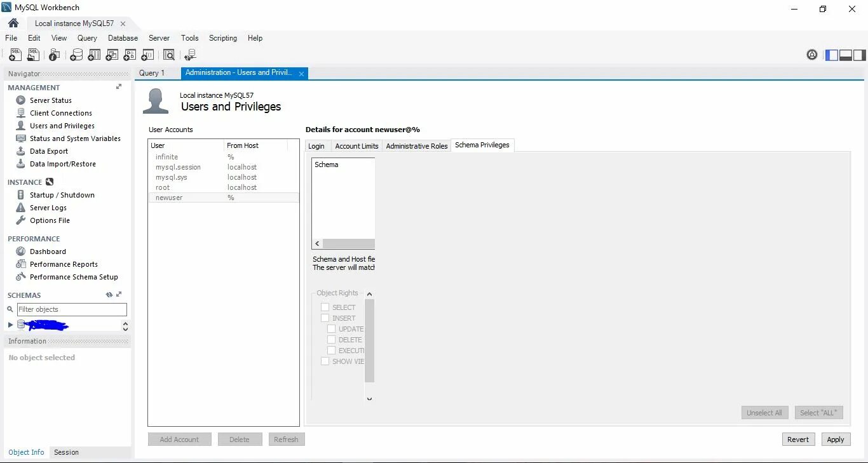Click the Instance wrench icon
This screenshot has height=463, width=868.
tap(50, 182)
